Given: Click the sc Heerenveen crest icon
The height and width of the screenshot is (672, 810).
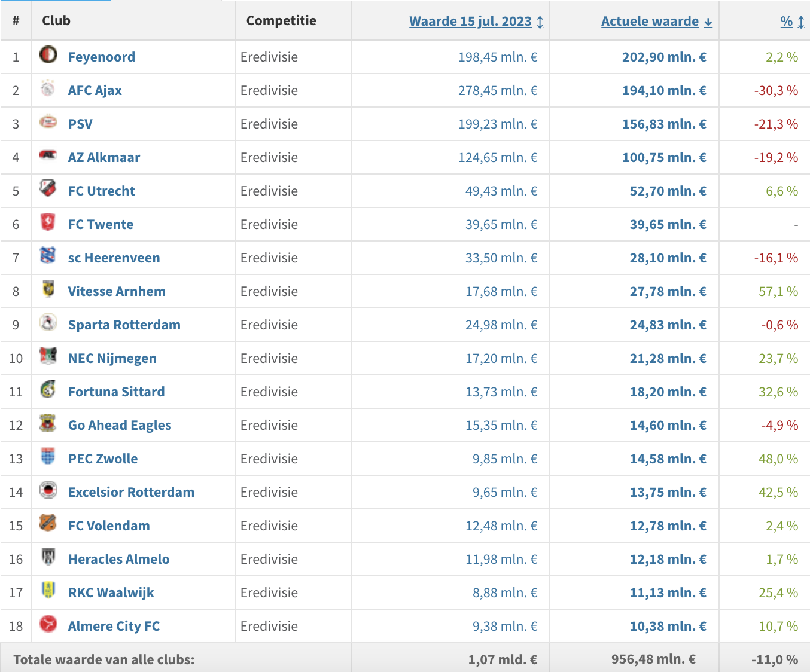Looking at the screenshot, I should pos(48,256).
